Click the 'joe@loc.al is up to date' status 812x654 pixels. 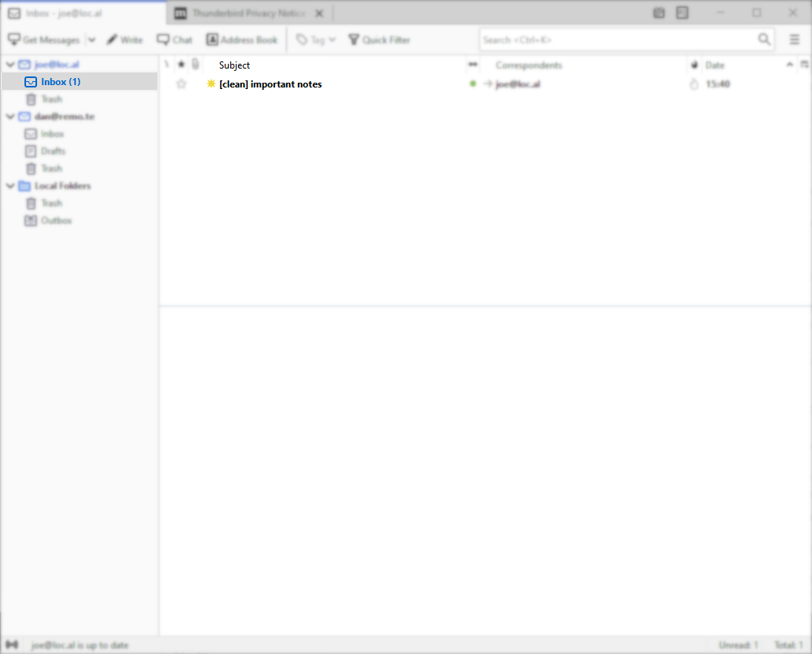80,645
